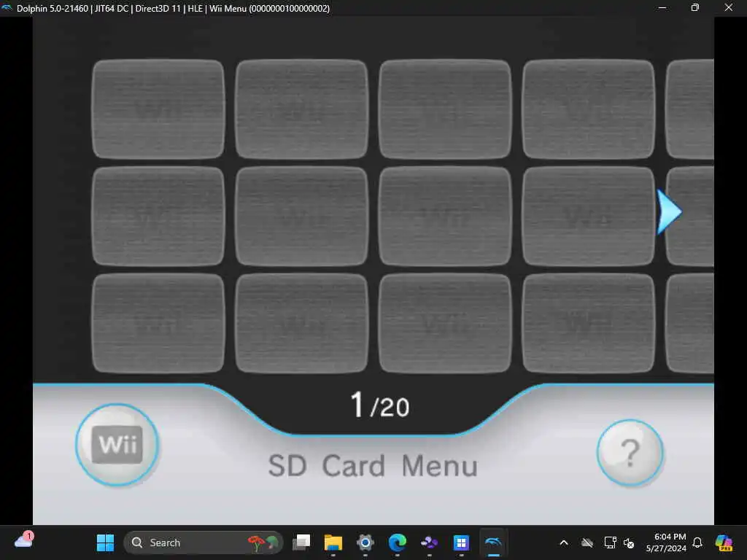The width and height of the screenshot is (747, 560).
Task: Show hidden system tray icons
Action: coord(564,542)
